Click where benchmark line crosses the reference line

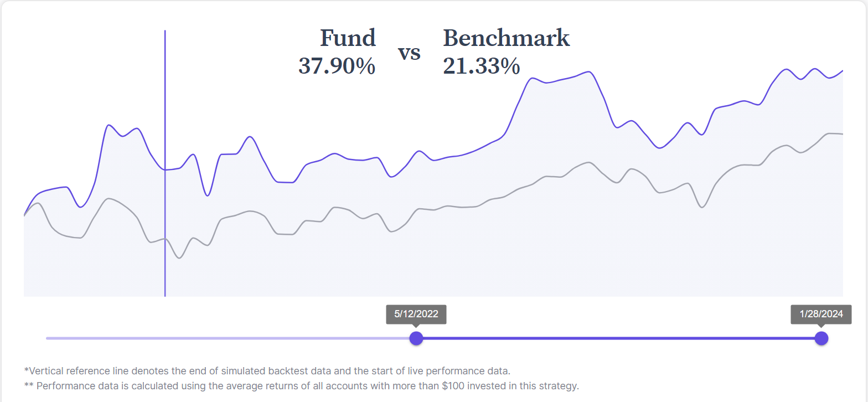(165, 239)
